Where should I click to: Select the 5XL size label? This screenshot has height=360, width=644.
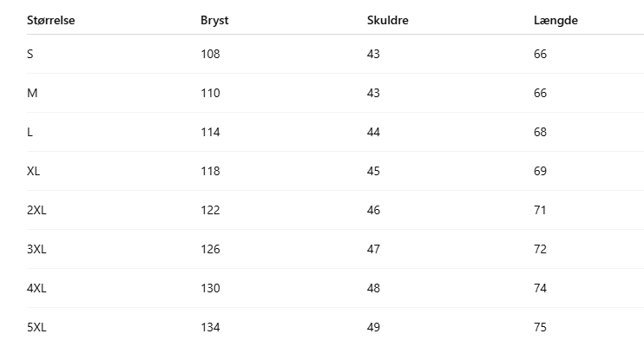coord(36,327)
